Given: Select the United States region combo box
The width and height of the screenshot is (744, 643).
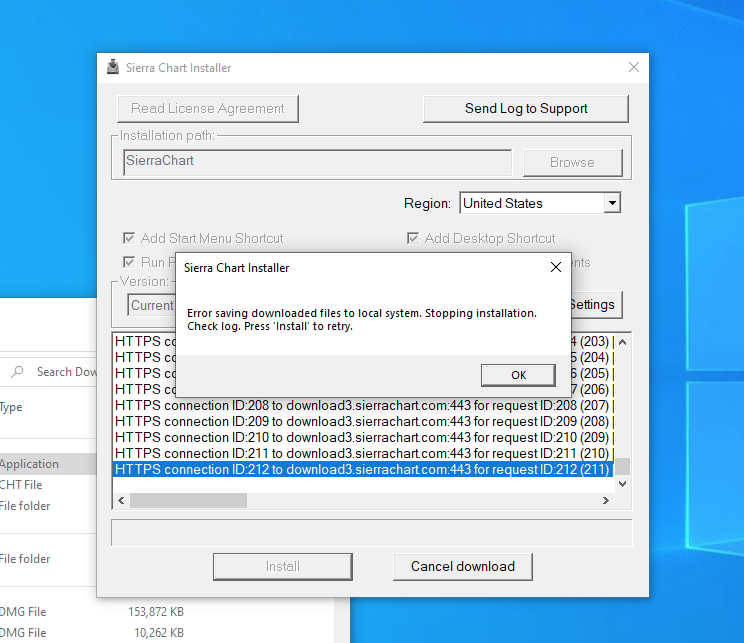Looking at the screenshot, I should coord(540,203).
